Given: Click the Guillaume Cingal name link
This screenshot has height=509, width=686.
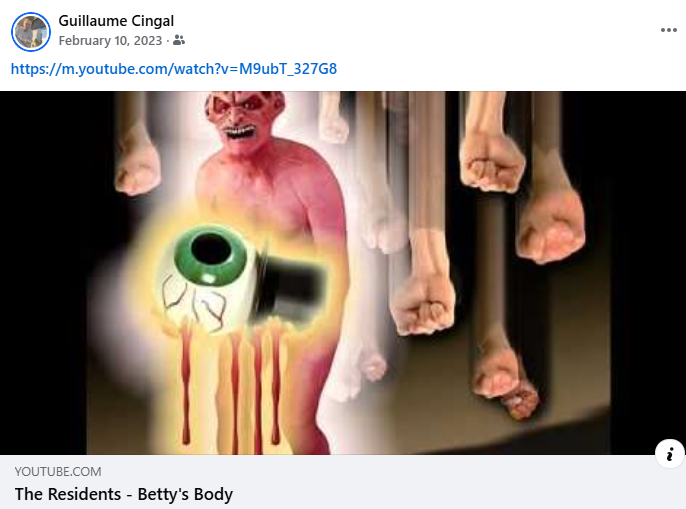Looking at the screenshot, I should (116, 21).
